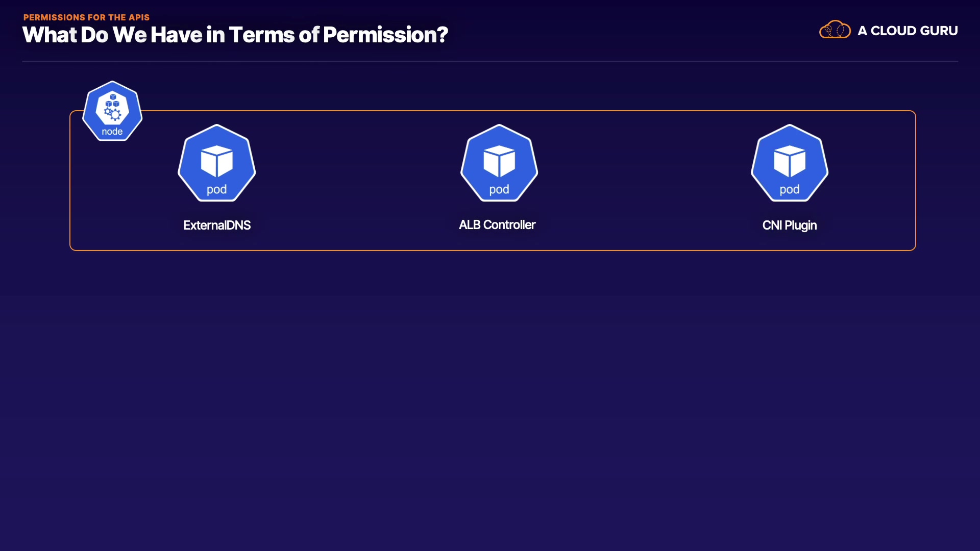Image resolution: width=980 pixels, height=551 pixels.
Task: Click the 'PERMISSIONS FOR THE APIS' subtitle
Action: [86, 17]
